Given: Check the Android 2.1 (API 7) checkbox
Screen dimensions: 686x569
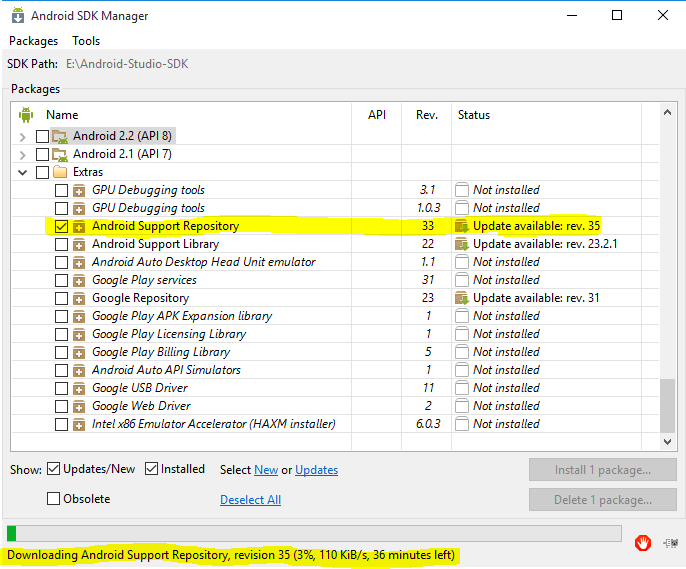Looking at the screenshot, I should [42, 154].
